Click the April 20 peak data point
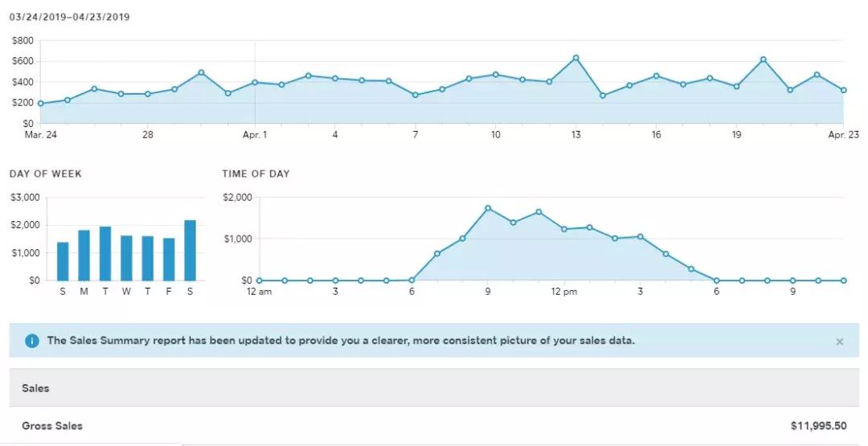This screenshot has height=446, width=868. click(x=763, y=59)
